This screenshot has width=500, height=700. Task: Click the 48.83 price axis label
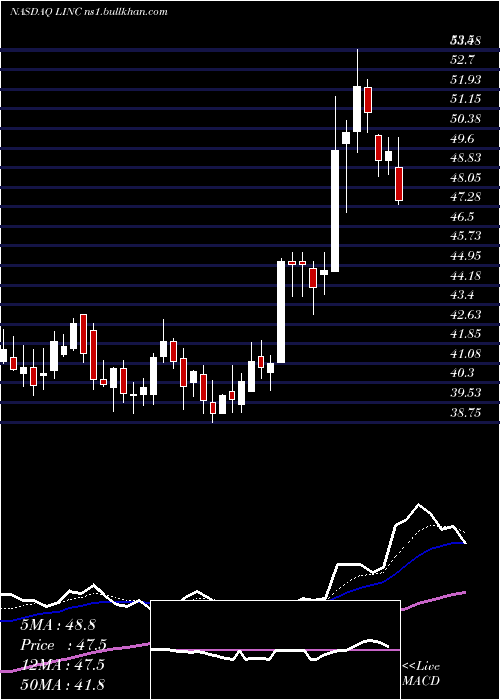point(466,158)
